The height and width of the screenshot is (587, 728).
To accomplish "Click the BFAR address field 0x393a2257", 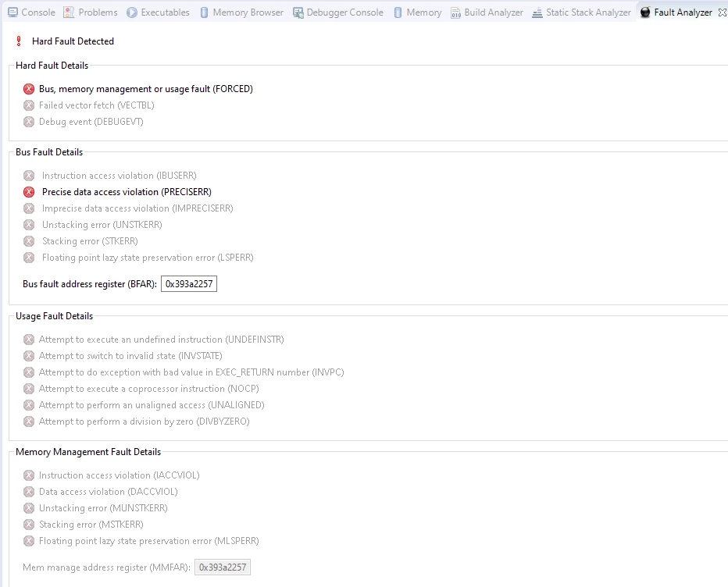I will coord(189,284).
